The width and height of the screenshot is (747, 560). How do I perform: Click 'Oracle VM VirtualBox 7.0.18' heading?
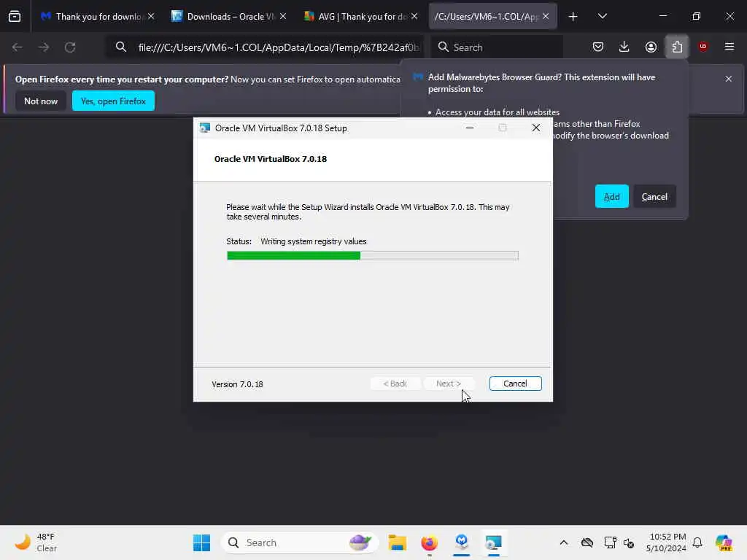point(271,159)
